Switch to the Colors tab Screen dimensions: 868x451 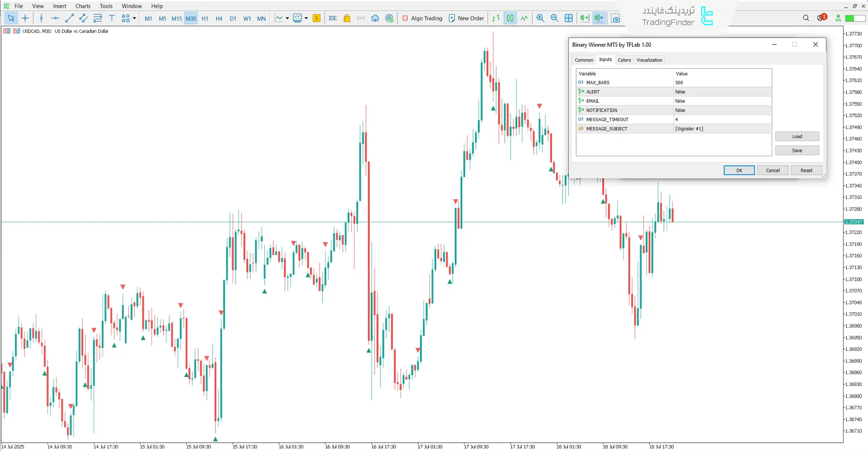(x=624, y=60)
